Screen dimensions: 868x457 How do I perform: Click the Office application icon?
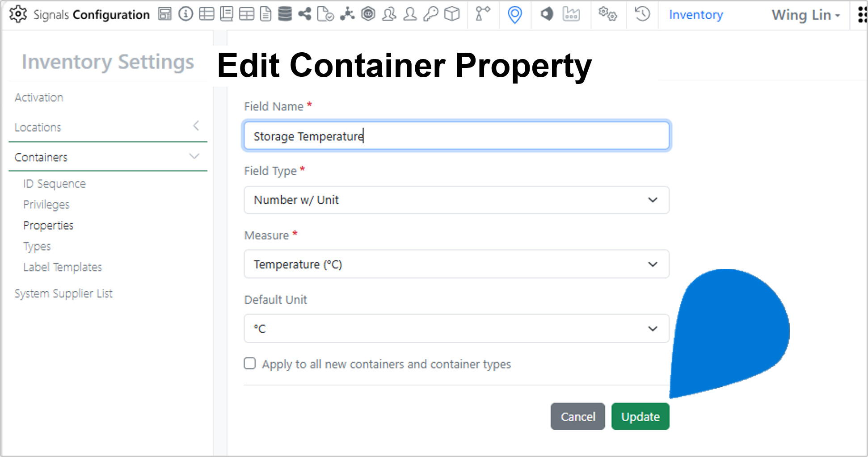(547, 14)
